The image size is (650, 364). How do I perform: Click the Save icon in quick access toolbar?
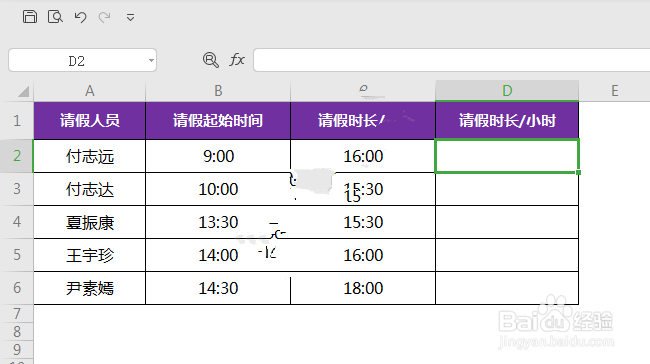click(x=30, y=17)
